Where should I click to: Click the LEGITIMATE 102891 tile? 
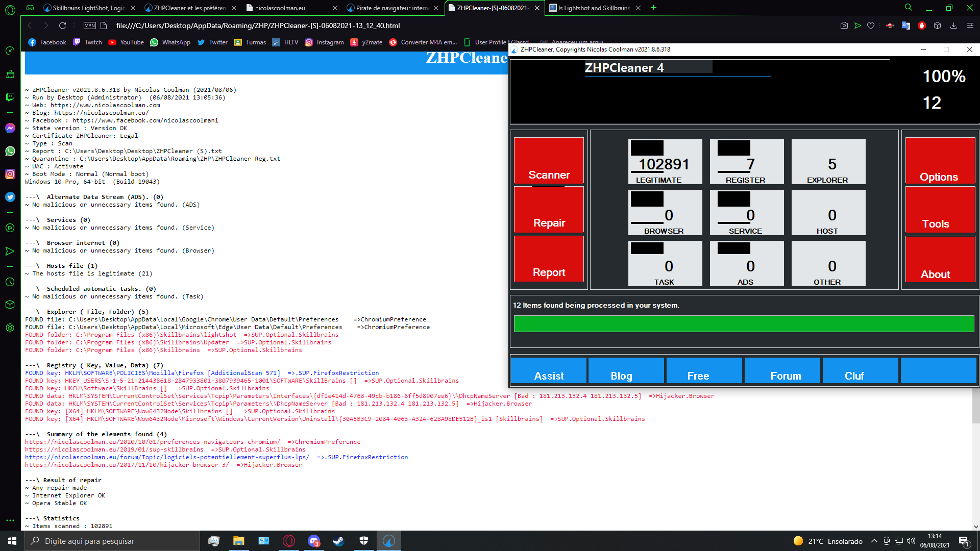[x=665, y=161]
